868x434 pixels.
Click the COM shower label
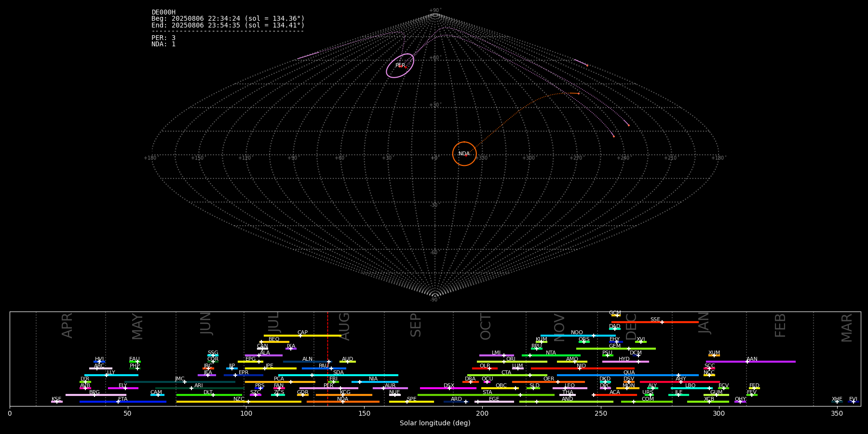pyautogui.click(x=648, y=399)
